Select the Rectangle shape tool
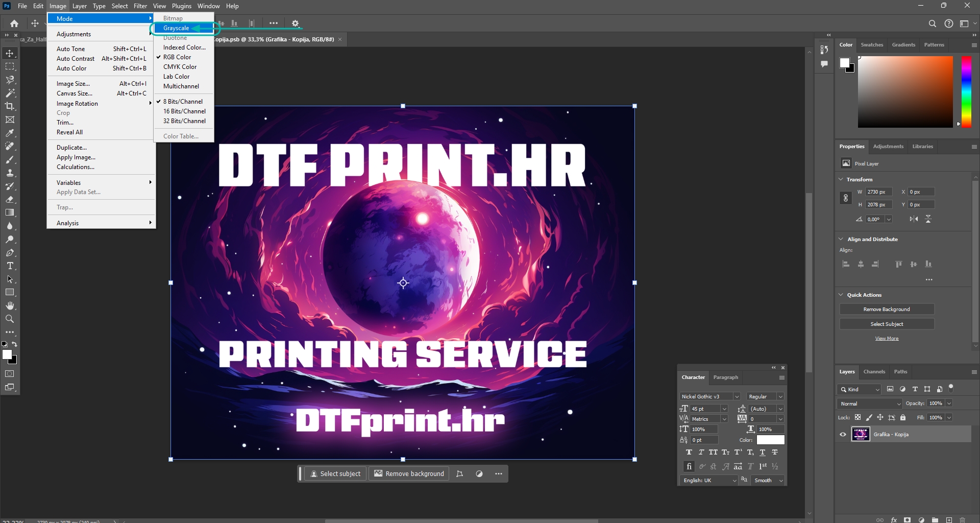Screen dimensions: 980x523 (10, 292)
